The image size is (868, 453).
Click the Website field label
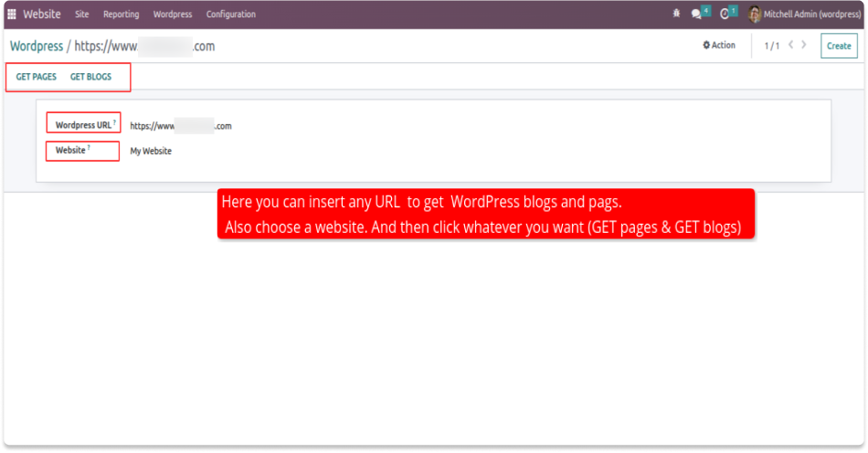click(x=70, y=150)
